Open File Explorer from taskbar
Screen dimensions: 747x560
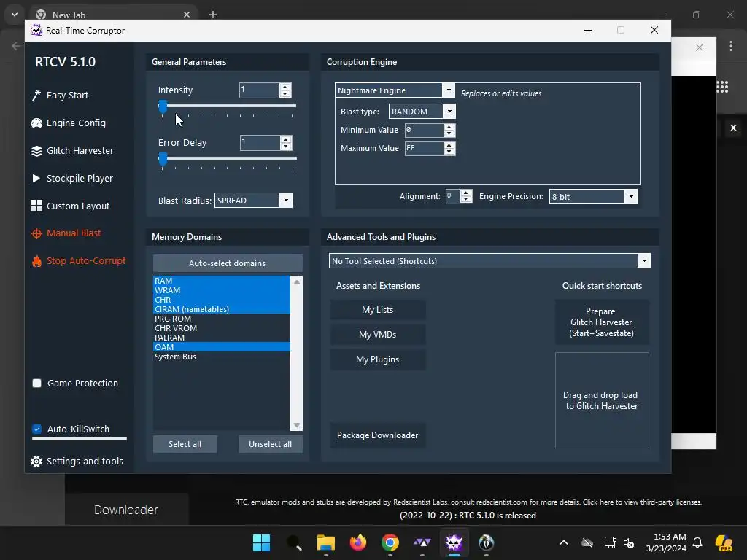(326, 542)
